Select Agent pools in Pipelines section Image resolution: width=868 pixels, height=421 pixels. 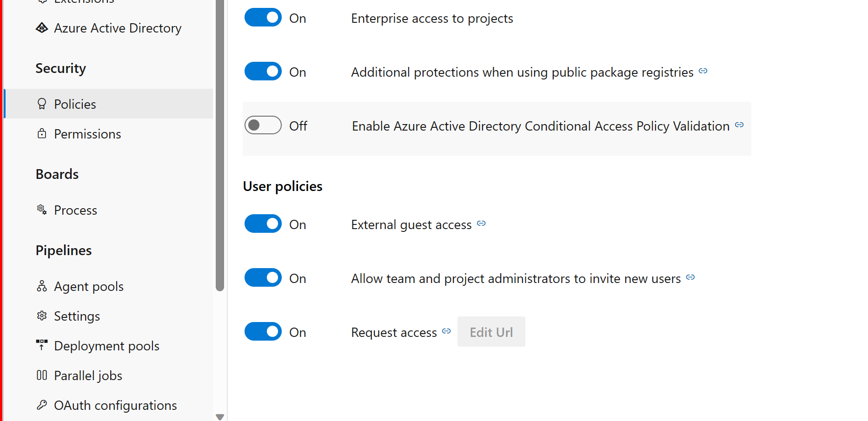88,286
